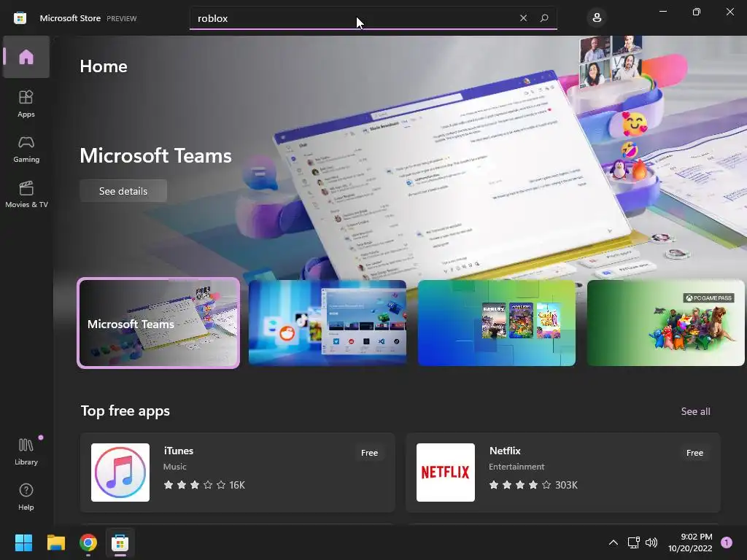This screenshot has height=560, width=747.
Task: Click Microsoft Store taskbar icon
Action: tap(120, 542)
